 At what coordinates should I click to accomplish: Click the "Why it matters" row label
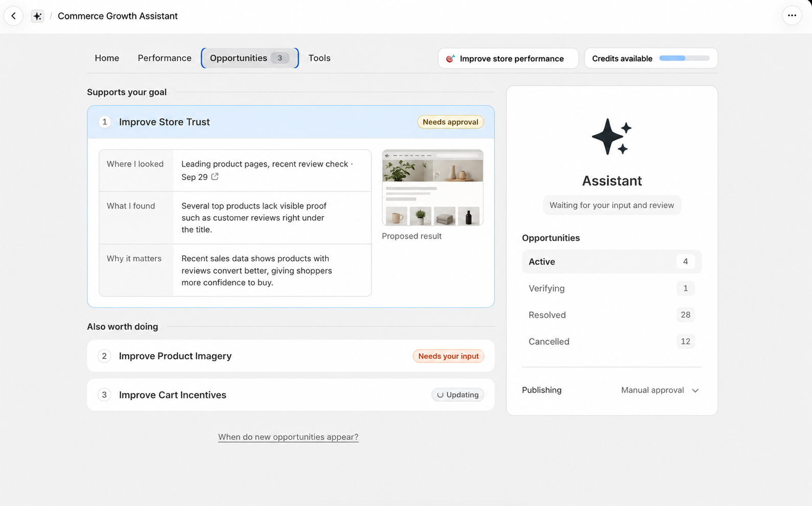pyautogui.click(x=134, y=259)
